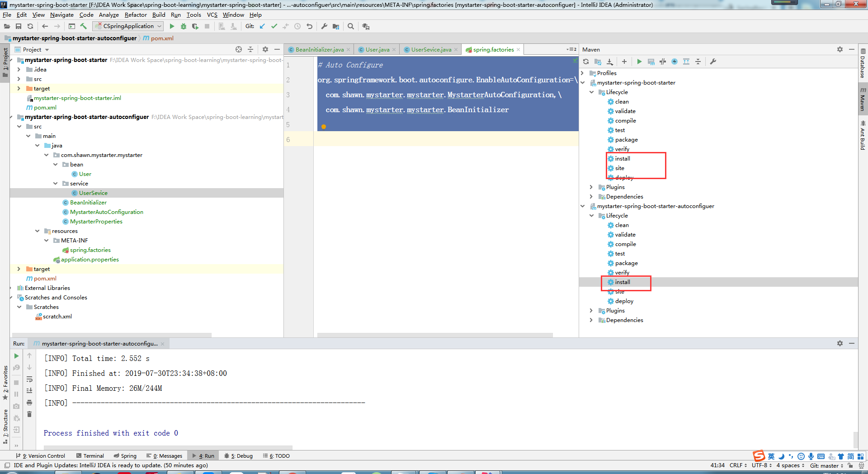Toggle Offline Mode in Maven toolbar
This screenshot has width=868, height=474.
click(x=663, y=62)
